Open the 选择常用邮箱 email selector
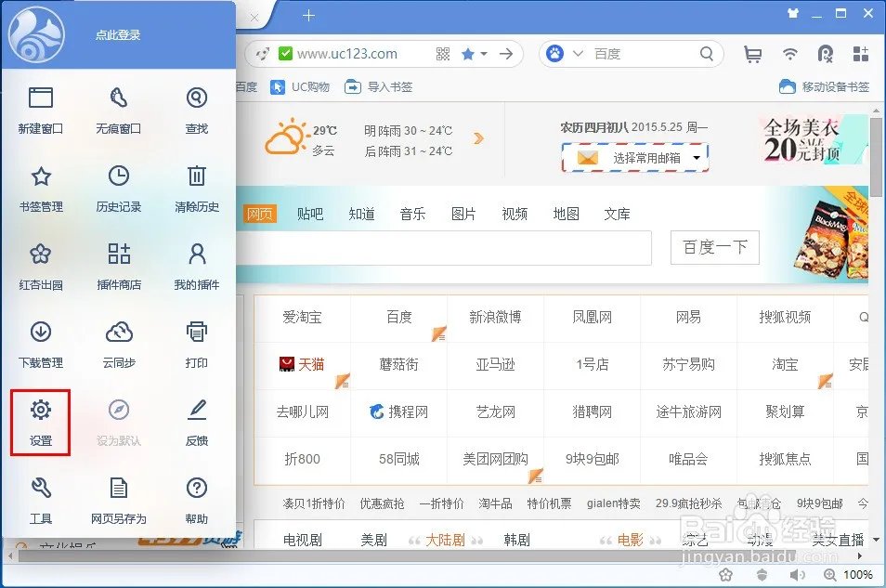Viewport: 886px width, 588px height. click(x=634, y=158)
